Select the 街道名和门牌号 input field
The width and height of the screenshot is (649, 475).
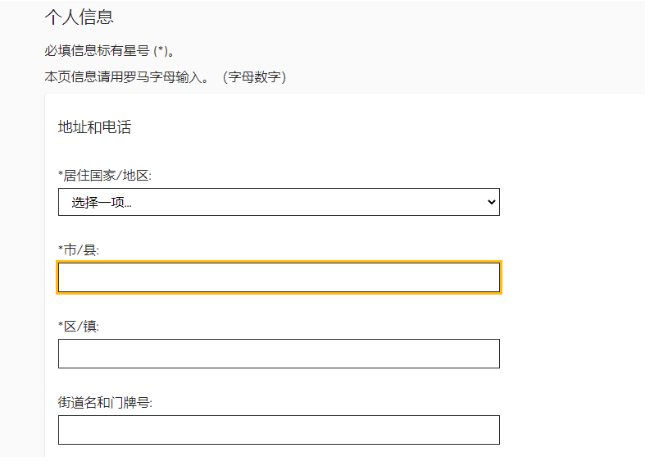[278, 430]
